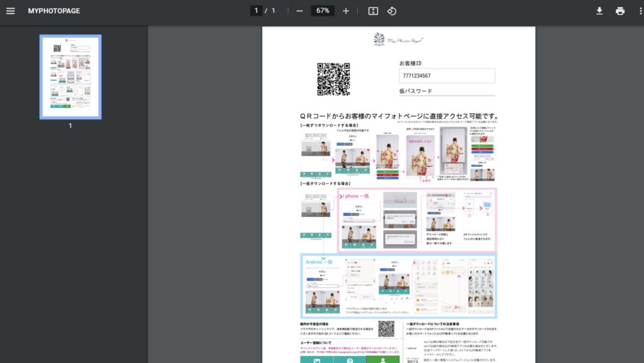The width and height of the screenshot is (644, 363).
Task: Click the MYPHOTOPAGE document title
Action: (54, 11)
